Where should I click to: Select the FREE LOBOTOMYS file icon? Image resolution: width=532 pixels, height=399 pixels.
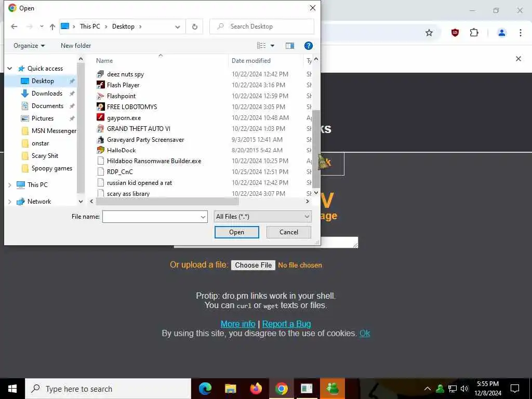point(100,107)
